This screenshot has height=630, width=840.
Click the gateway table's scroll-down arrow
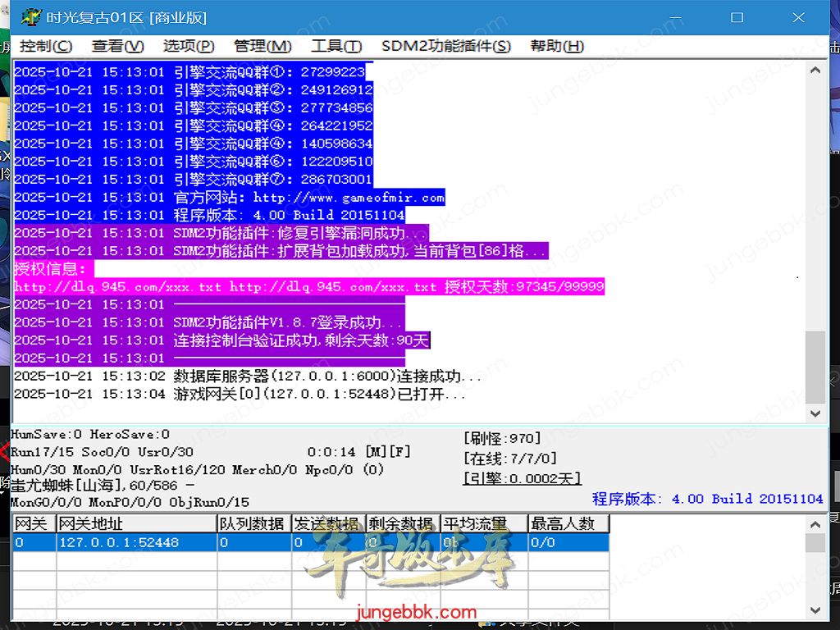(815, 610)
